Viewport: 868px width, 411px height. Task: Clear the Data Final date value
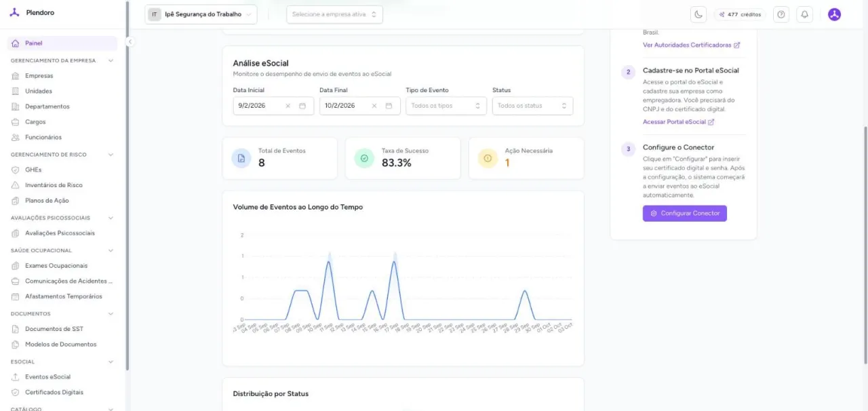click(374, 106)
